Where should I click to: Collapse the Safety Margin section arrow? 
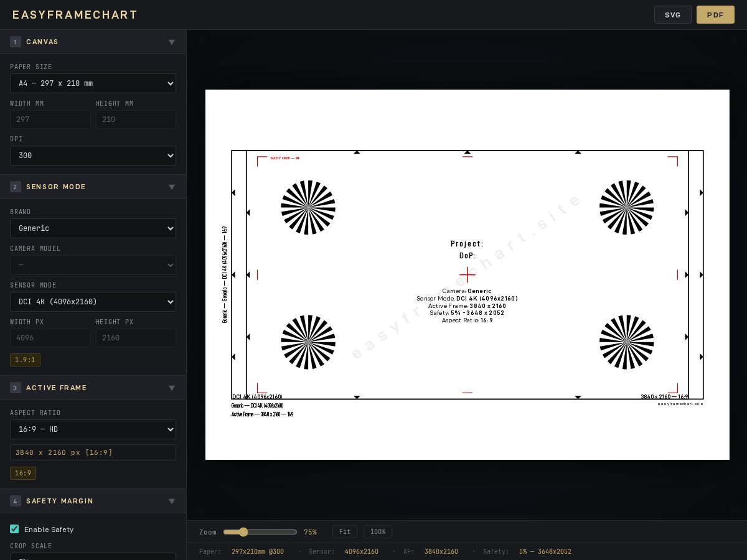172,502
